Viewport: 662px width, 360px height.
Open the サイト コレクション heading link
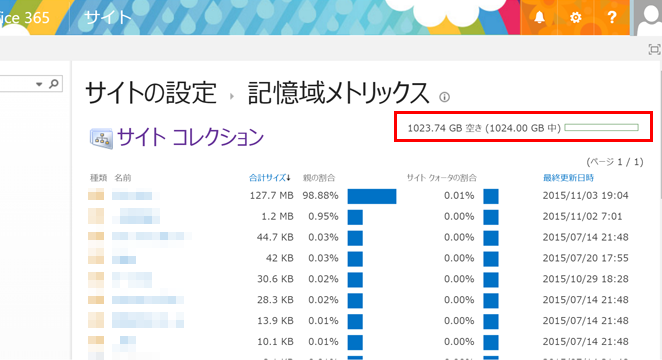(190, 138)
